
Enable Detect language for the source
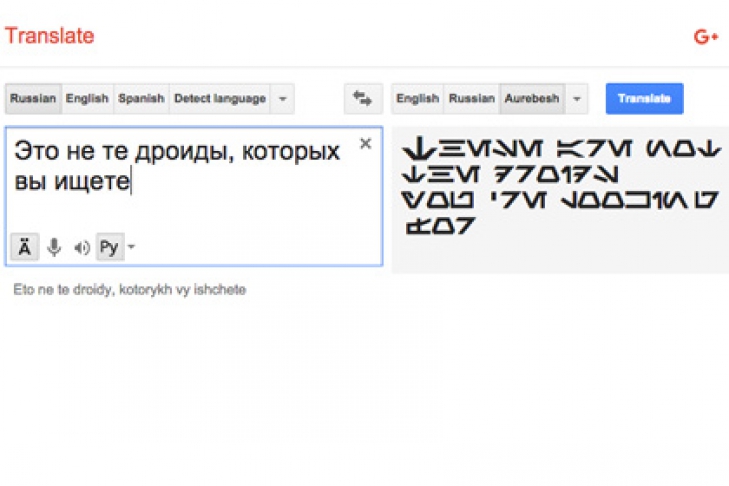220,98
